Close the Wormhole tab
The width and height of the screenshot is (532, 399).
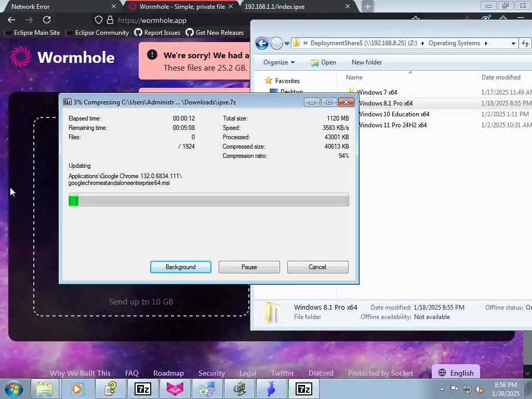pos(231,6)
